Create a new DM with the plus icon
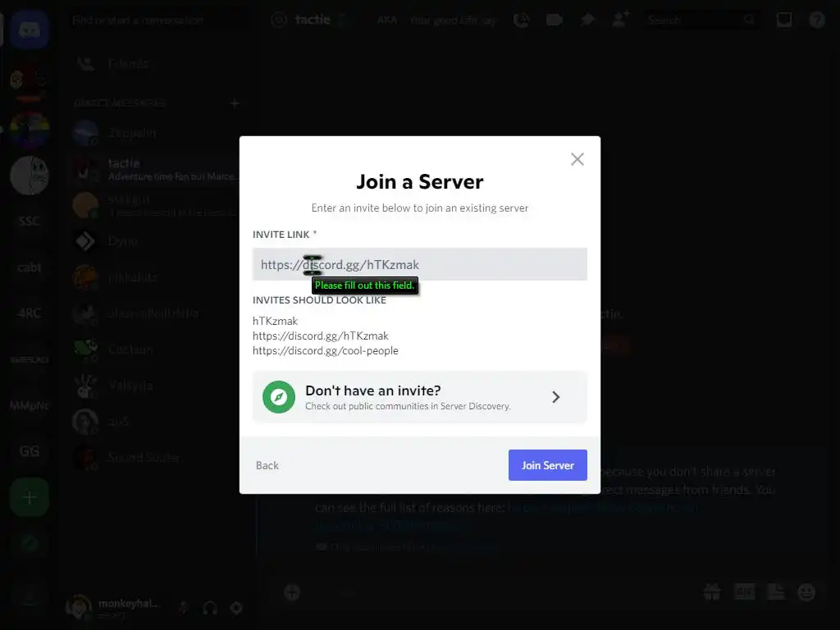Screen dimensions: 840x630 click(235, 103)
